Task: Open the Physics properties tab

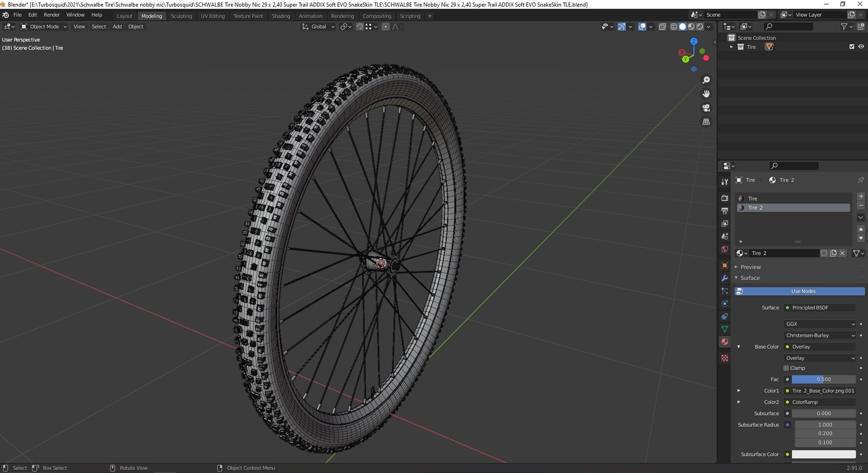Action: pyautogui.click(x=725, y=303)
